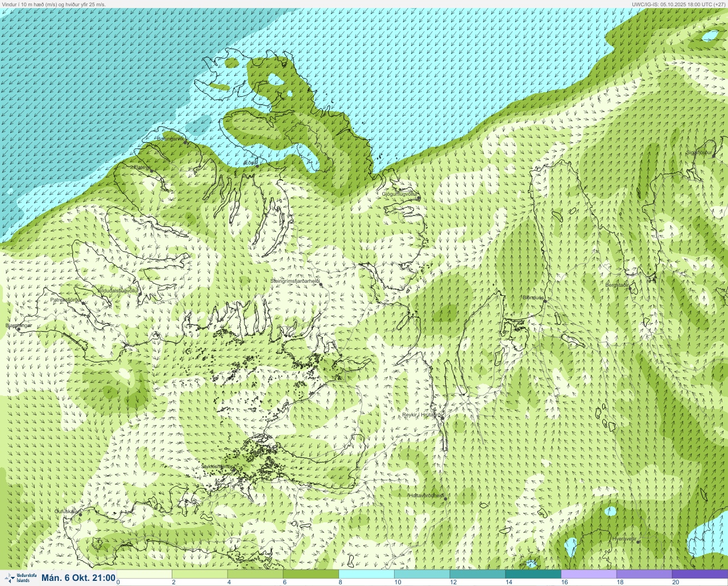Click the Steingrímsfjarðarheiði station dot marker

[x=321, y=284]
